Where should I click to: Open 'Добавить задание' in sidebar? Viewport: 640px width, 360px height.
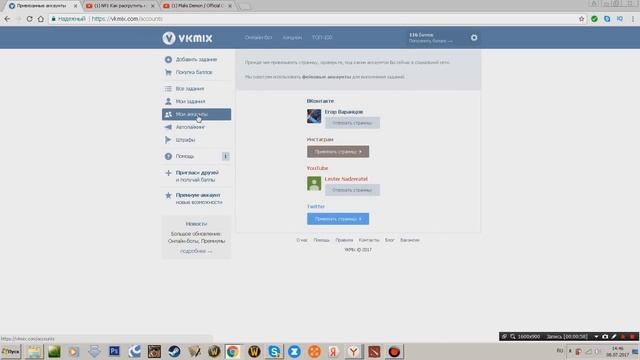click(196, 60)
